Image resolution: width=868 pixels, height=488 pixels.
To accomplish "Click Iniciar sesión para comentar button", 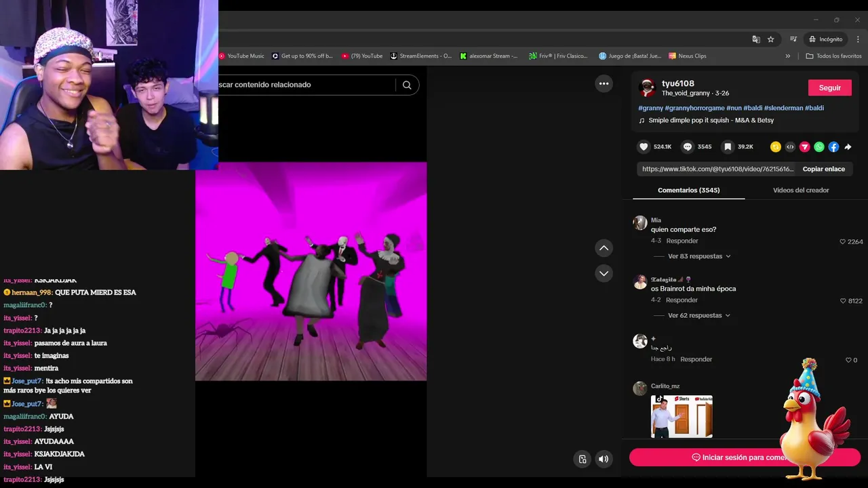I will 745,457.
